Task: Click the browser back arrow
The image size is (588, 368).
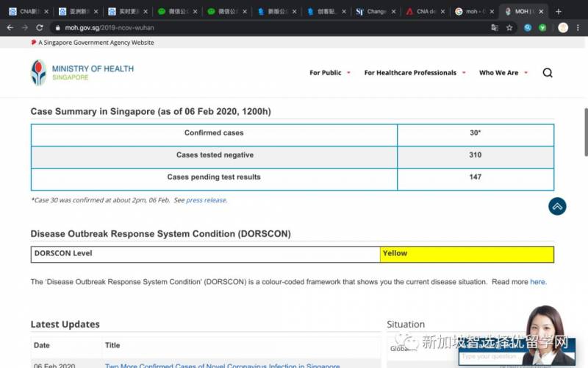Action: coord(10,28)
